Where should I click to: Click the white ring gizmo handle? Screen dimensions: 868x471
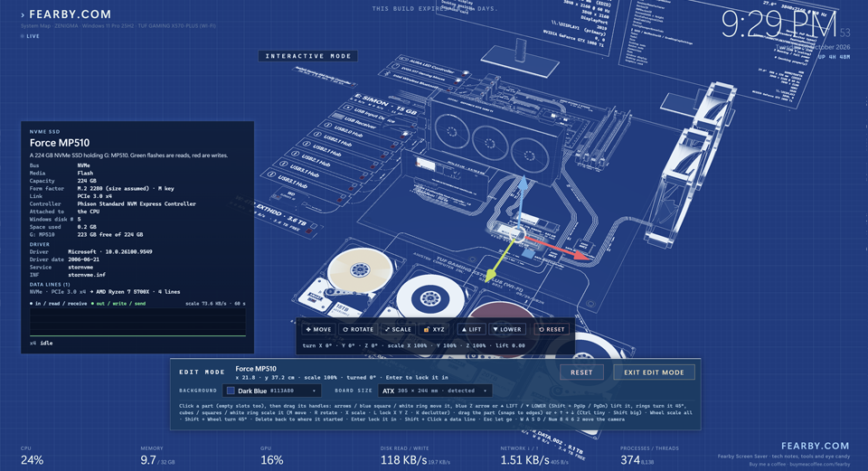pyautogui.click(x=517, y=235)
